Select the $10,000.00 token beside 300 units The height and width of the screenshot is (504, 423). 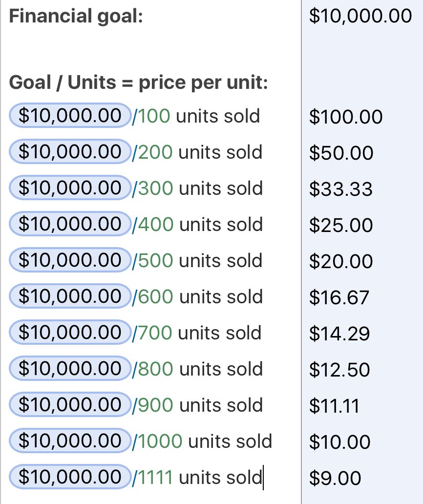coord(70,188)
